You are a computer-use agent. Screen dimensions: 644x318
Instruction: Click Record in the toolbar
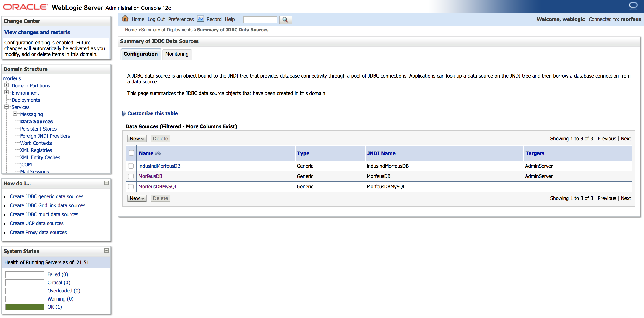point(214,19)
